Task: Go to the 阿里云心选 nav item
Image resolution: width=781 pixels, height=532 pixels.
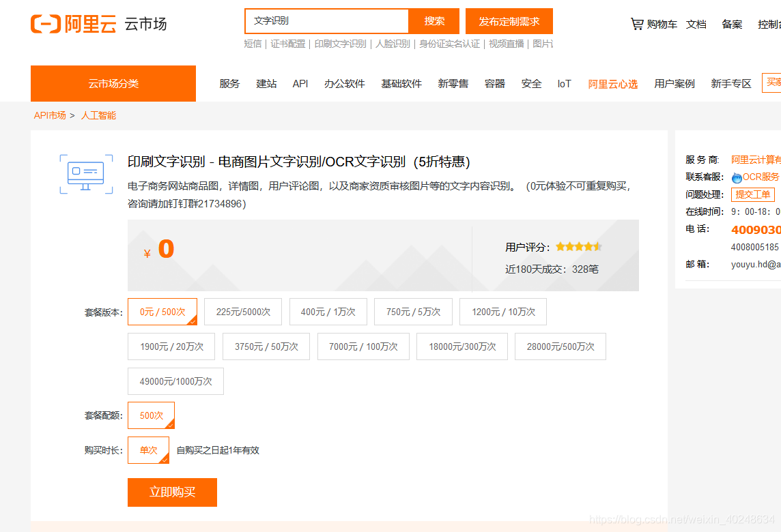Action: (612, 84)
